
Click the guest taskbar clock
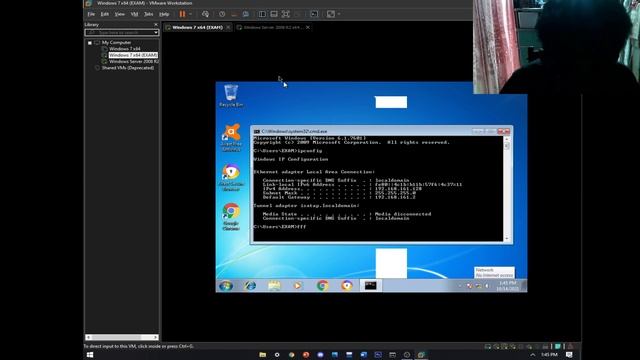click(x=507, y=286)
